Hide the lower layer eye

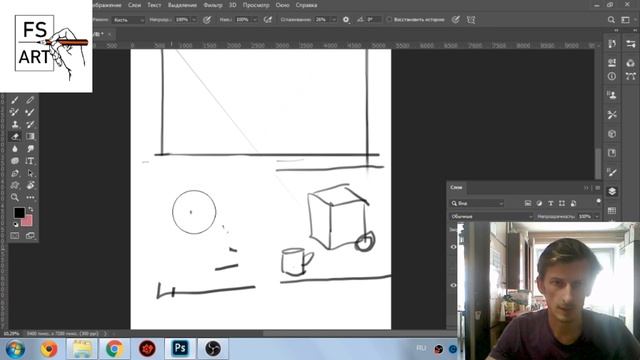click(x=453, y=285)
